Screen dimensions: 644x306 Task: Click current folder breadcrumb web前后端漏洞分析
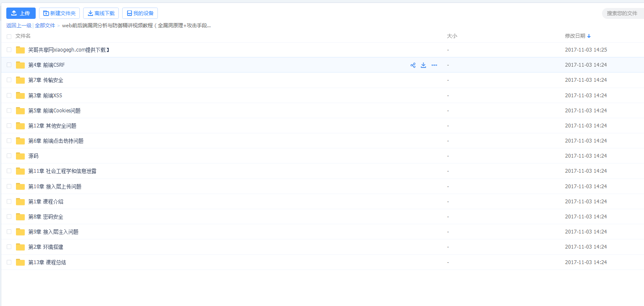[x=136, y=26]
